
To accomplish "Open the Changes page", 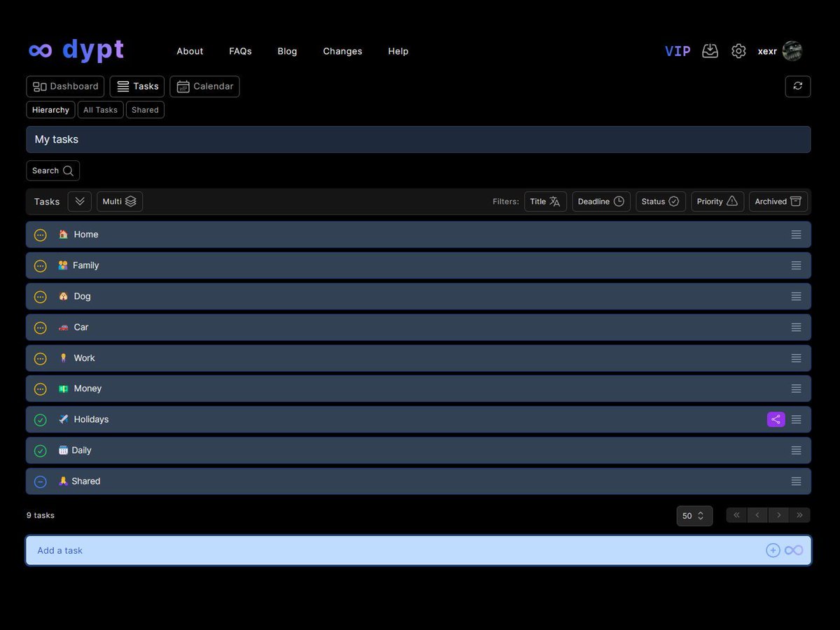I will coord(342,51).
